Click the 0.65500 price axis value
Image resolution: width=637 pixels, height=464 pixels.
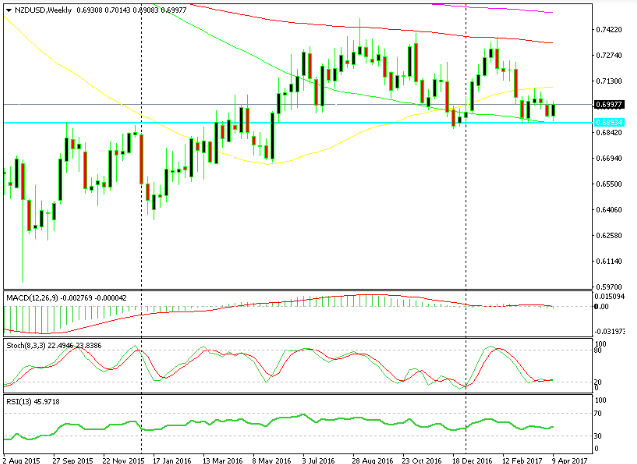coord(609,184)
